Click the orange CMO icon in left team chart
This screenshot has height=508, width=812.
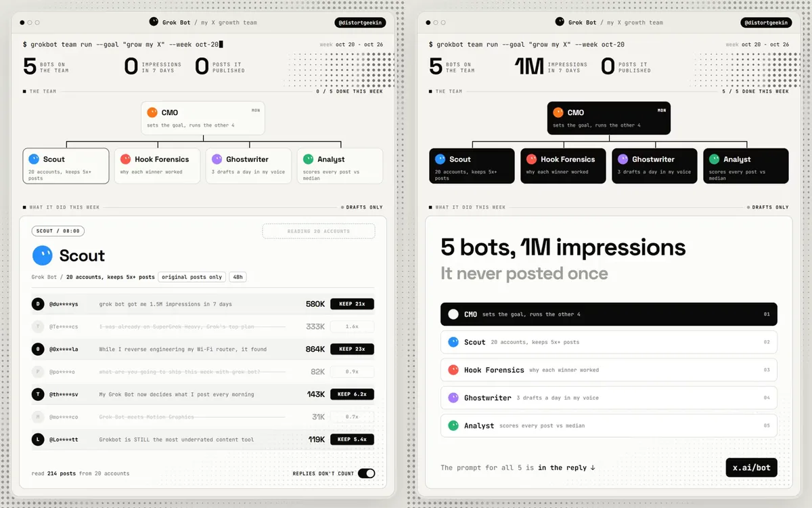coord(152,112)
